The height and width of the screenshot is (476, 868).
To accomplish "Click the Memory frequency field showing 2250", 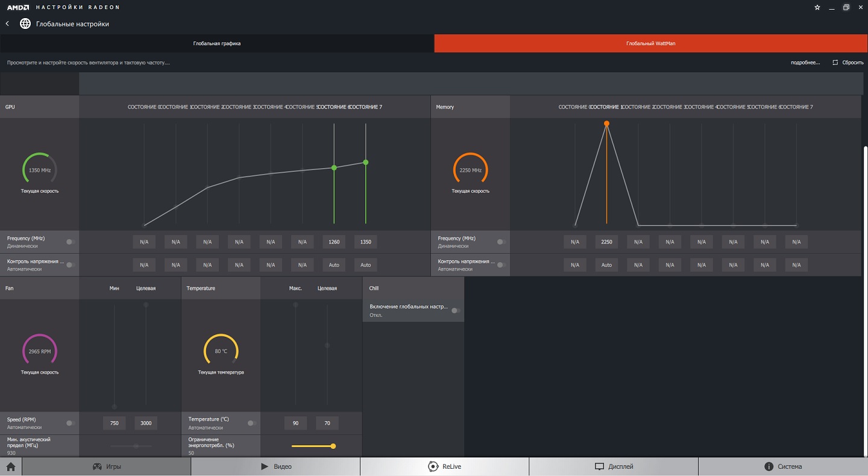I will [x=606, y=242].
